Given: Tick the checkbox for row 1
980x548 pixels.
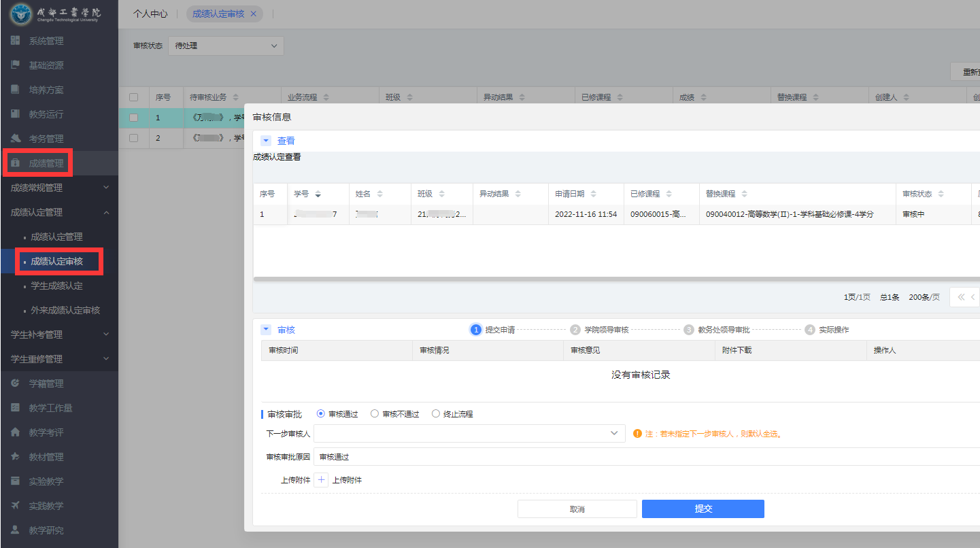Looking at the screenshot, I should coord(134,118).
